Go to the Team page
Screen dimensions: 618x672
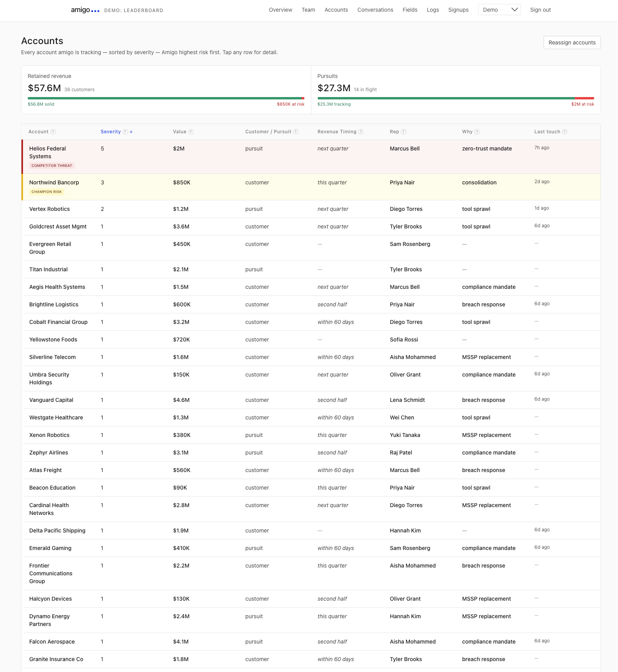click(x=308, y=10)
